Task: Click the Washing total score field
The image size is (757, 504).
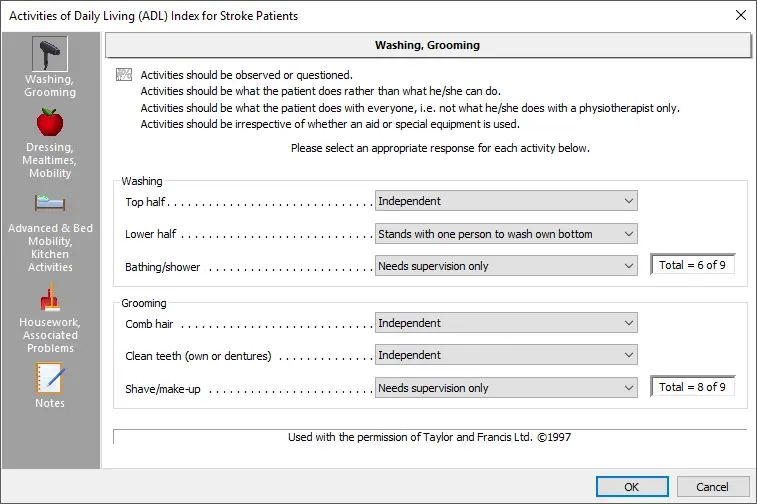Action: tap(692, 265)
